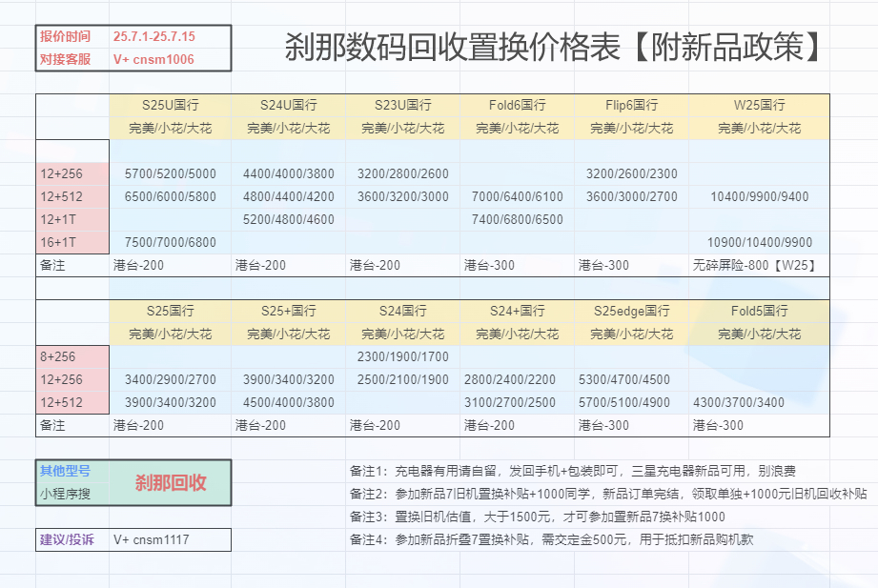Screen dimensions: 878x588
Task: Select the S23U国行 column header
Action: pos(402,105)
